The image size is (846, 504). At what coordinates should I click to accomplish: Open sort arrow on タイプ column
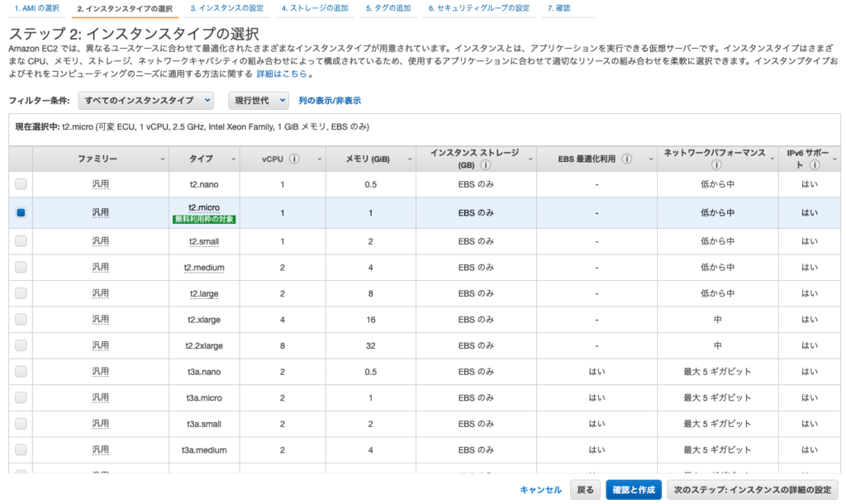click(234, 159)
